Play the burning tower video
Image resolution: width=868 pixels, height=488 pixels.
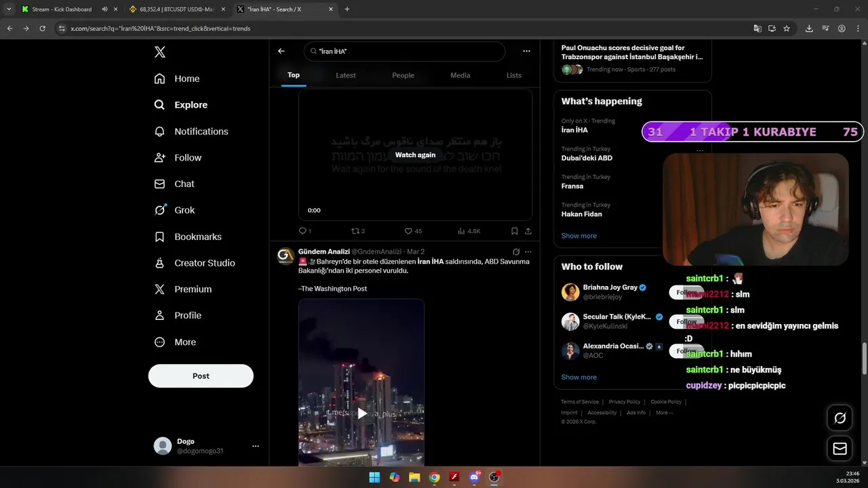(362, 413)
